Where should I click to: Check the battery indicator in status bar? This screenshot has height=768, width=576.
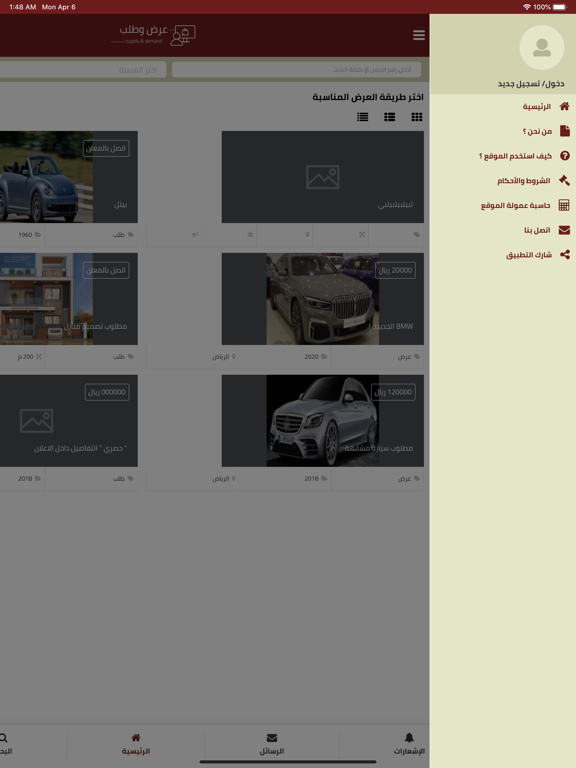click(560, 7)
